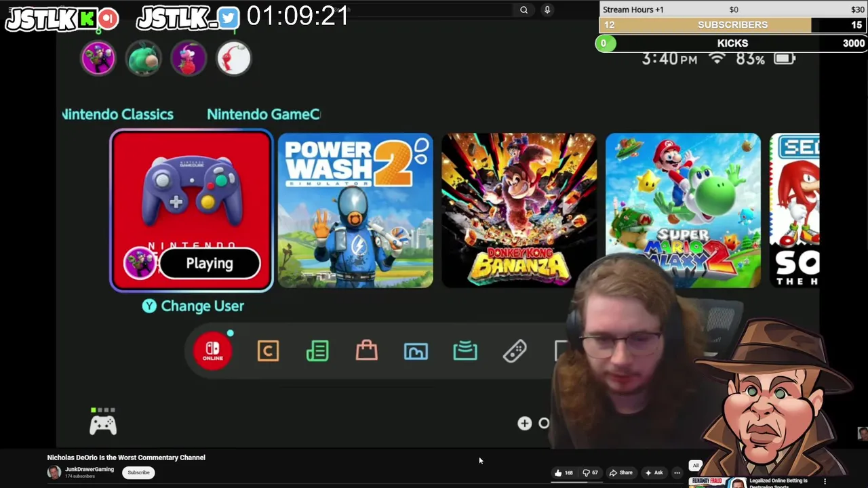Image resolution: width=868 pixels, height=488 pixels.
Task: Open the Controllers icon
Action: (515, 351)
